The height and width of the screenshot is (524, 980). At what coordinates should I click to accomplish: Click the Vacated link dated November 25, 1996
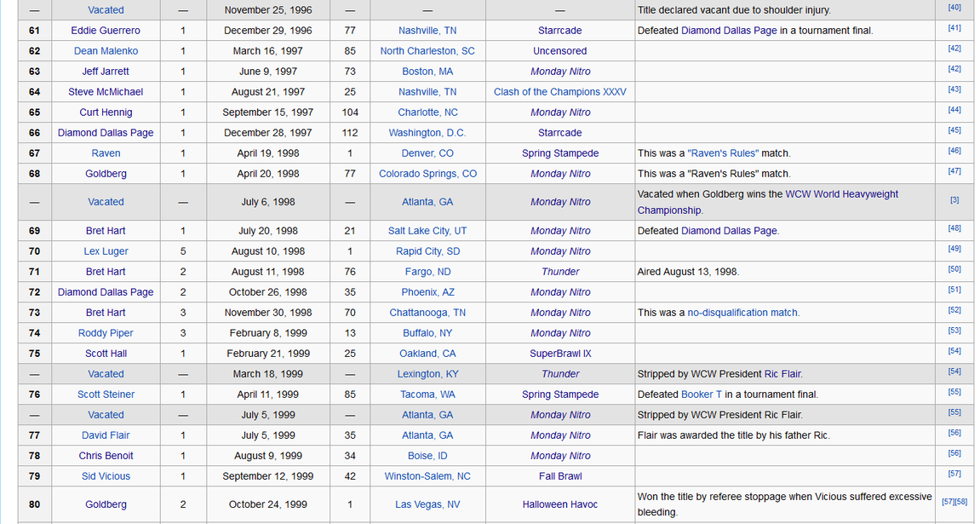pos(106,10)
